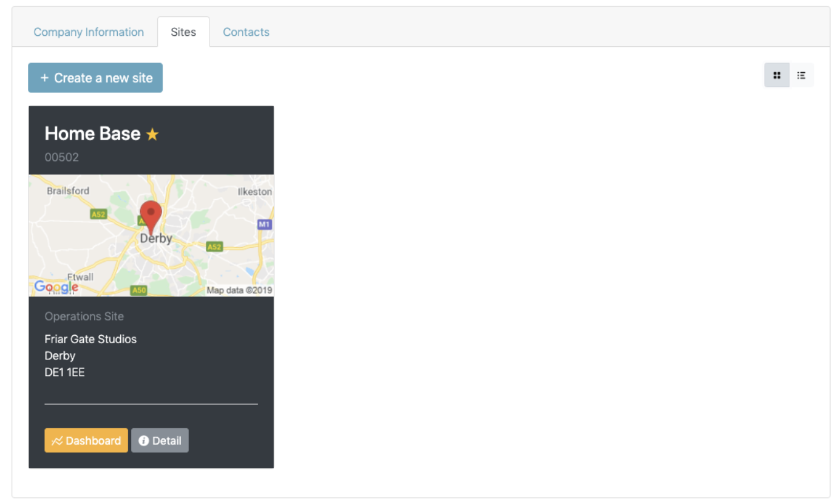
Task: Click the M1 road badge on map
Action: point(264,225)
